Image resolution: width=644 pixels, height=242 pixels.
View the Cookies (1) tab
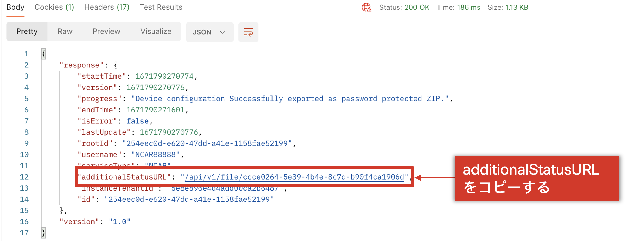[x=54, y=7]
